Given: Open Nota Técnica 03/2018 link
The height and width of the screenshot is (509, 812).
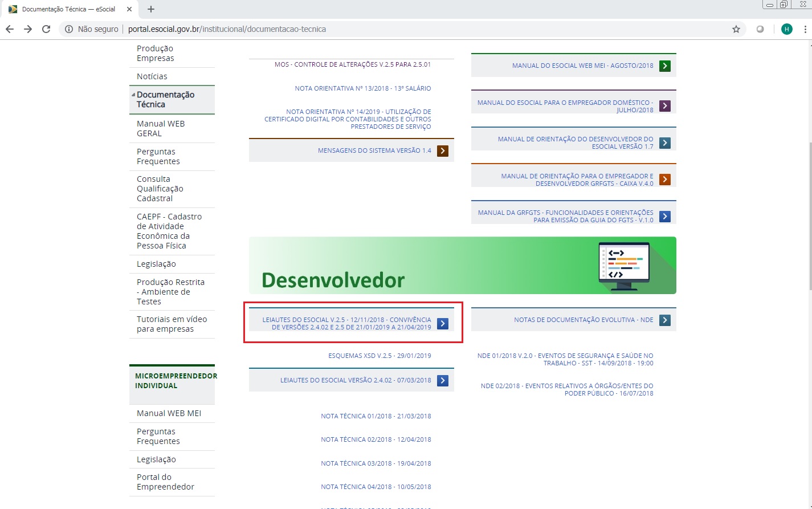Looking at the screenshot, I should tap(376, 463).
